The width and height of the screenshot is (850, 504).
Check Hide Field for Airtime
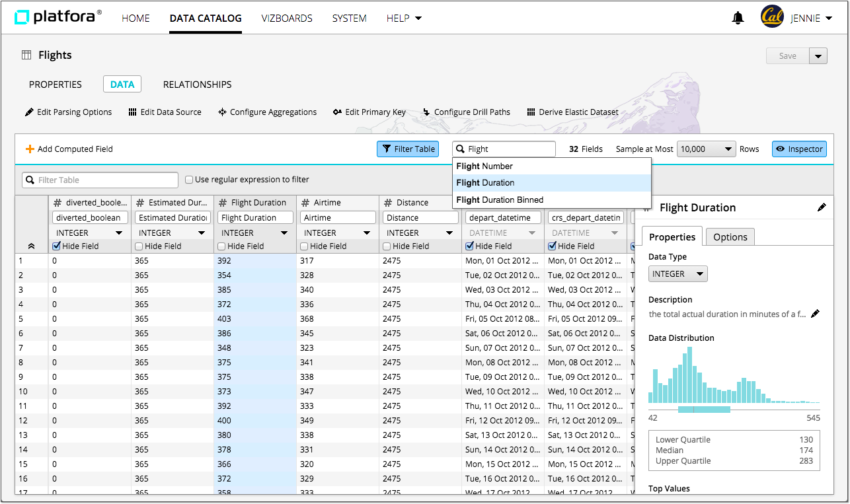(304, 246)
